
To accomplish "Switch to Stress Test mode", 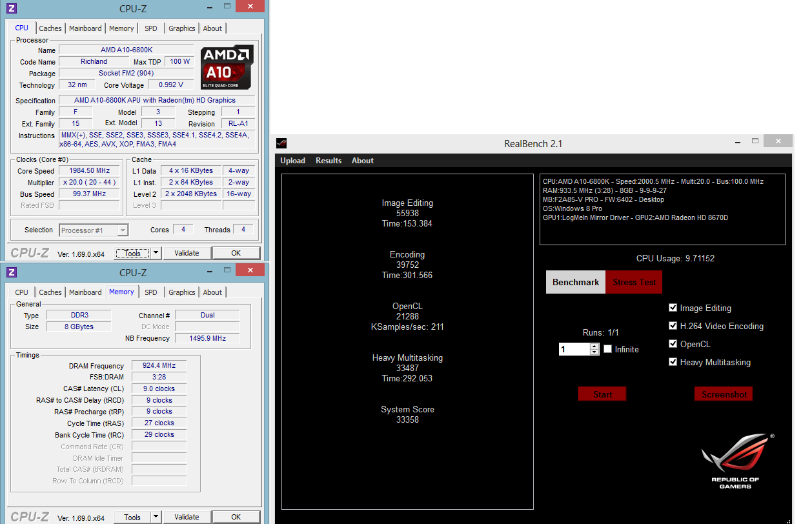I will 634,282.
